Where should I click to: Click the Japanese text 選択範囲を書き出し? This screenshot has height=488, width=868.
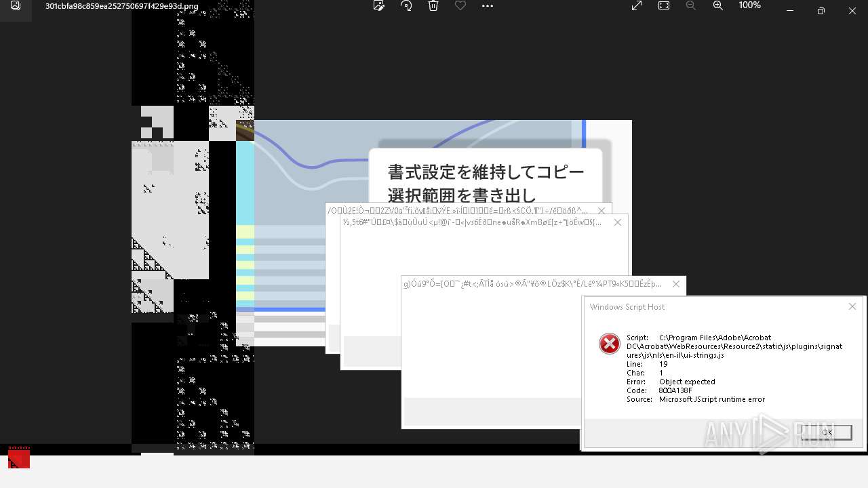[x=462, y=195]
